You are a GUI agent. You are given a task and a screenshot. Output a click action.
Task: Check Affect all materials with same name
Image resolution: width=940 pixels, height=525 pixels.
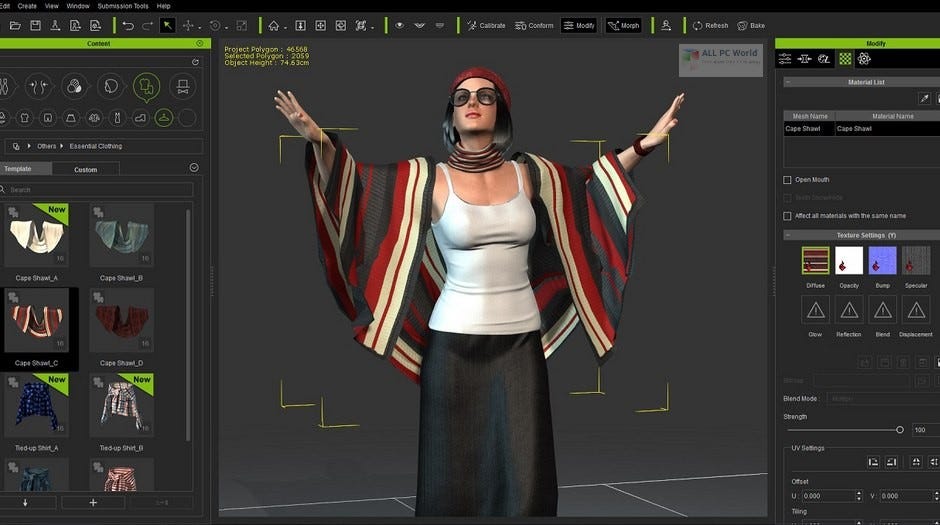coord(787,216)
